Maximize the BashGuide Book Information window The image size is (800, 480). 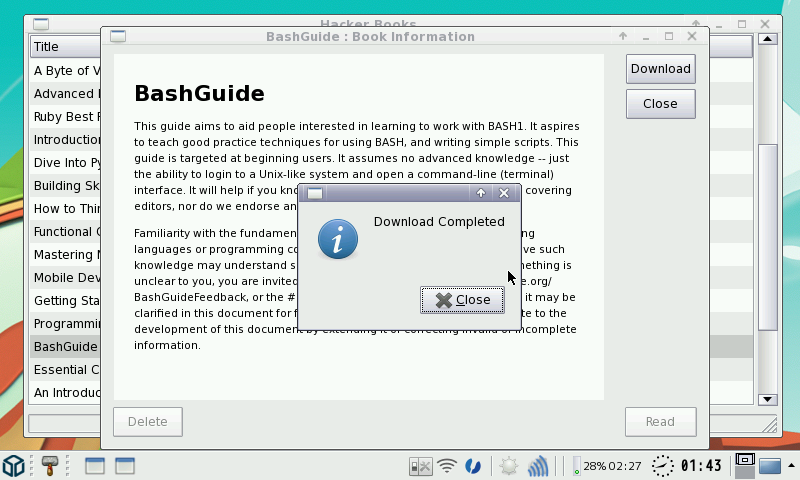pyautogui.click(x=669, y=36)
